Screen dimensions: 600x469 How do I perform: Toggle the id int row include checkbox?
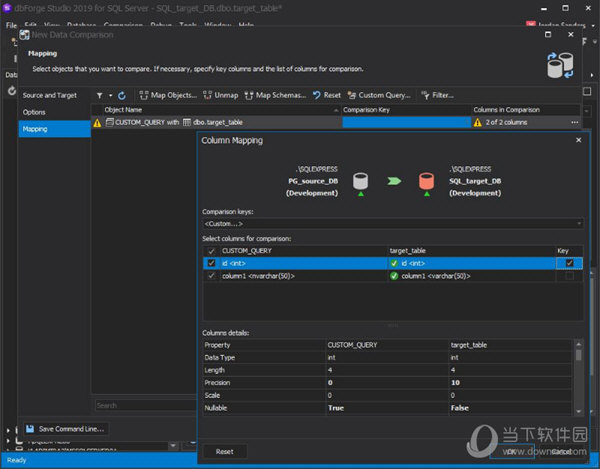(211, 263)
